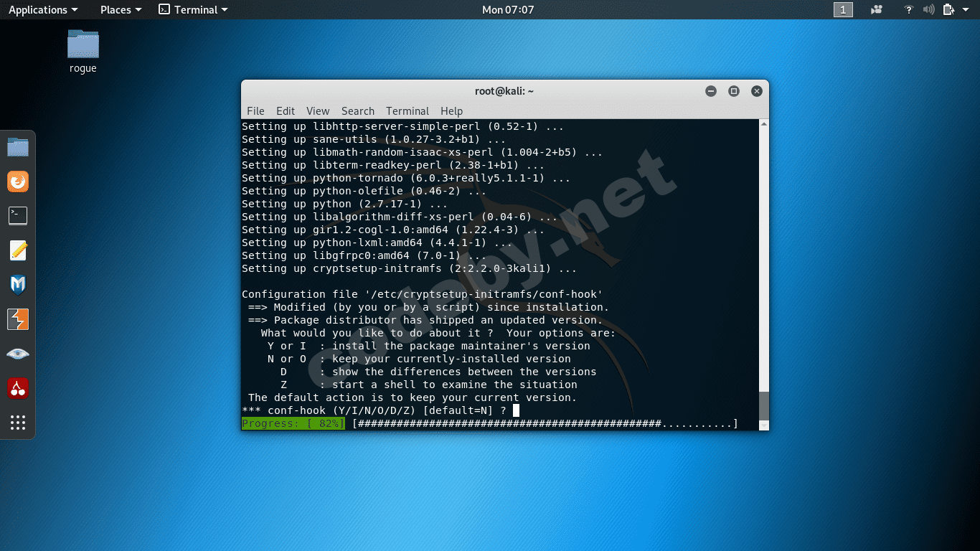The image size is (980, 551).
Task: Click the 'show the differences' D option line
Action: point(438,372)
